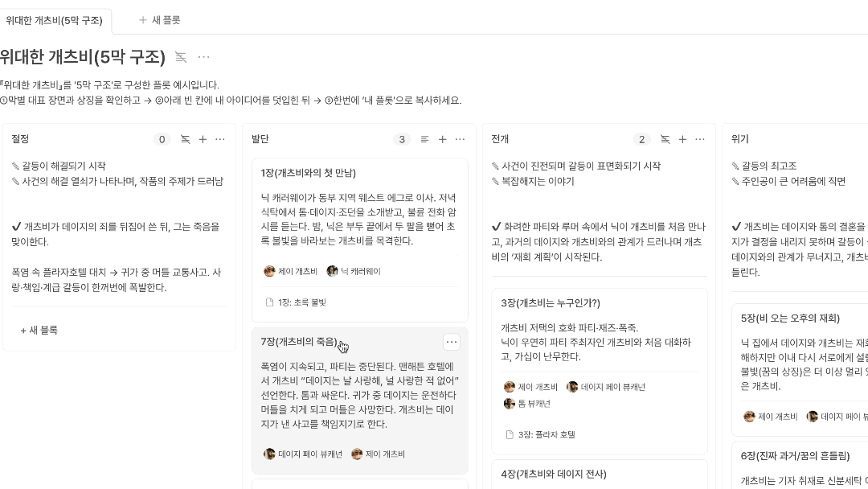This screenshot has width=868, height=489.
Task: Click the + 새 블록 button
Action: (39, 330)
